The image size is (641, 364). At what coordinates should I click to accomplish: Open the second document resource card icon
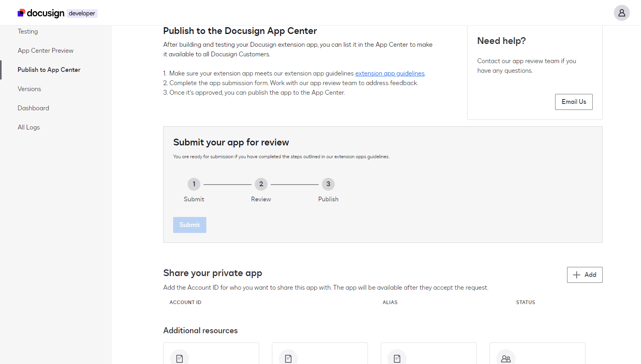pos(288,358)
